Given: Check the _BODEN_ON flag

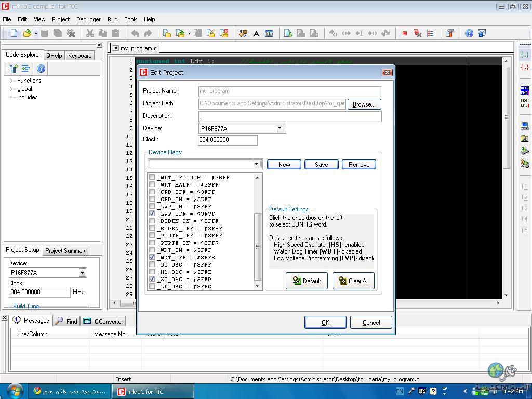Looking at the screenshot, I should pos(152,221).
